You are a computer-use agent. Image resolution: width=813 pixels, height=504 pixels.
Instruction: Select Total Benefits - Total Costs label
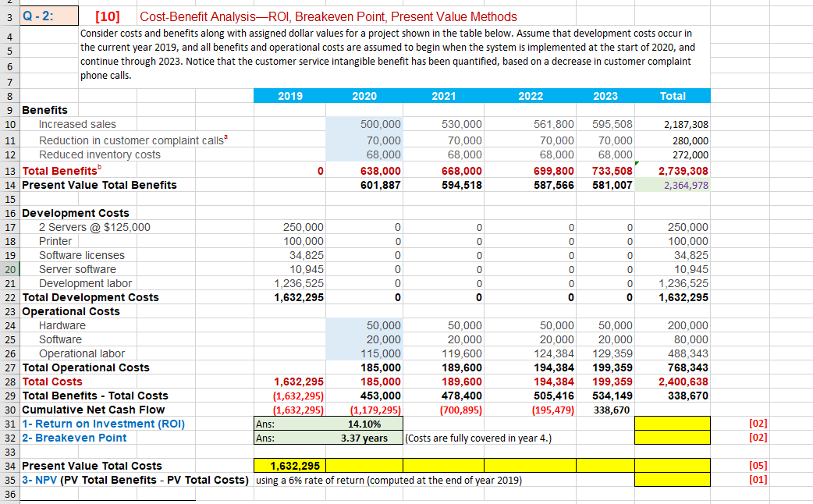point(95,396)
